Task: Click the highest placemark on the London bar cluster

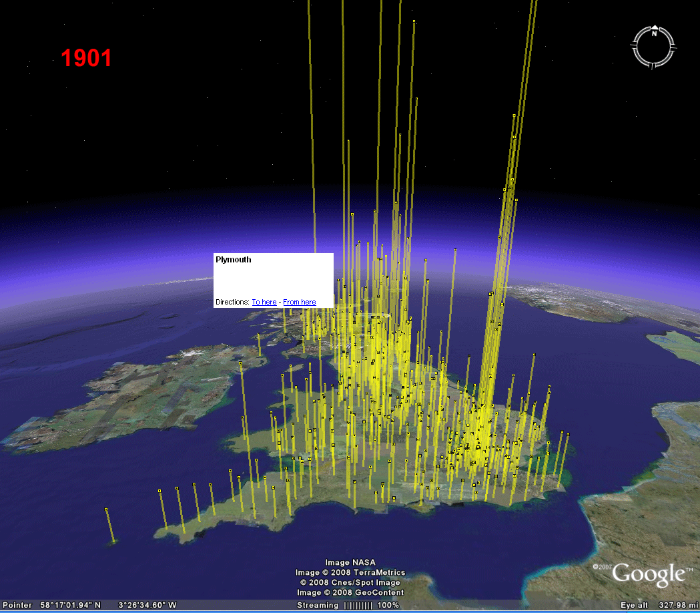Action: tap(514, 116)
